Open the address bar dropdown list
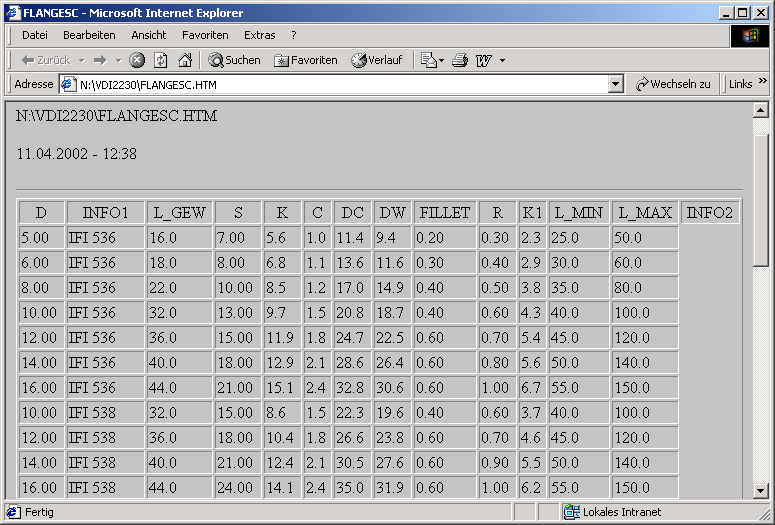Viewport: 775px width, 525px height. (x=616, y=85)
